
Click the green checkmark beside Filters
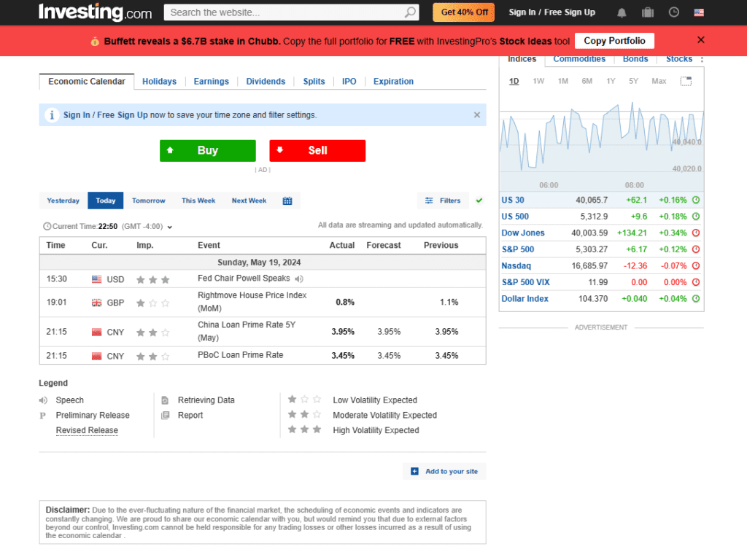point(479,201)
